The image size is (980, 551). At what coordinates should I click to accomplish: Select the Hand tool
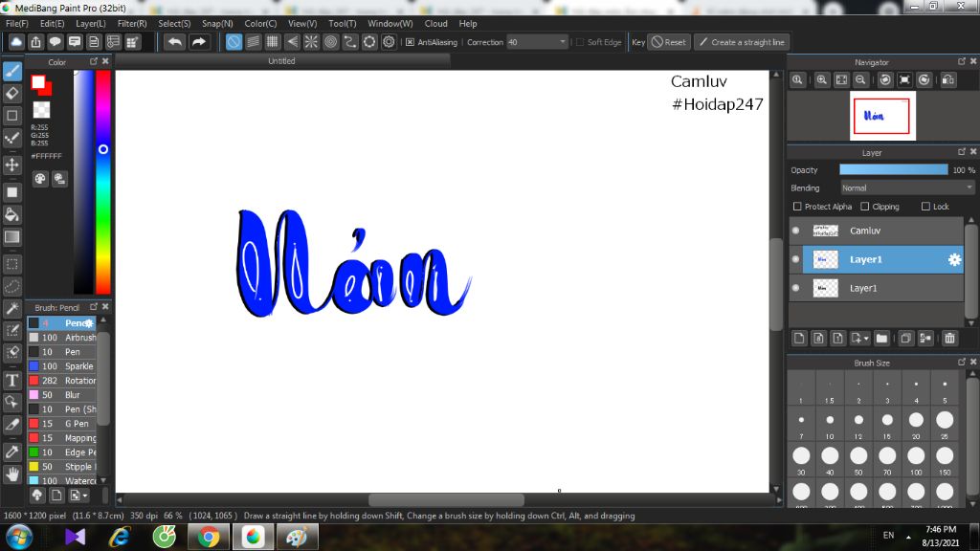click(x=11, y=474)
